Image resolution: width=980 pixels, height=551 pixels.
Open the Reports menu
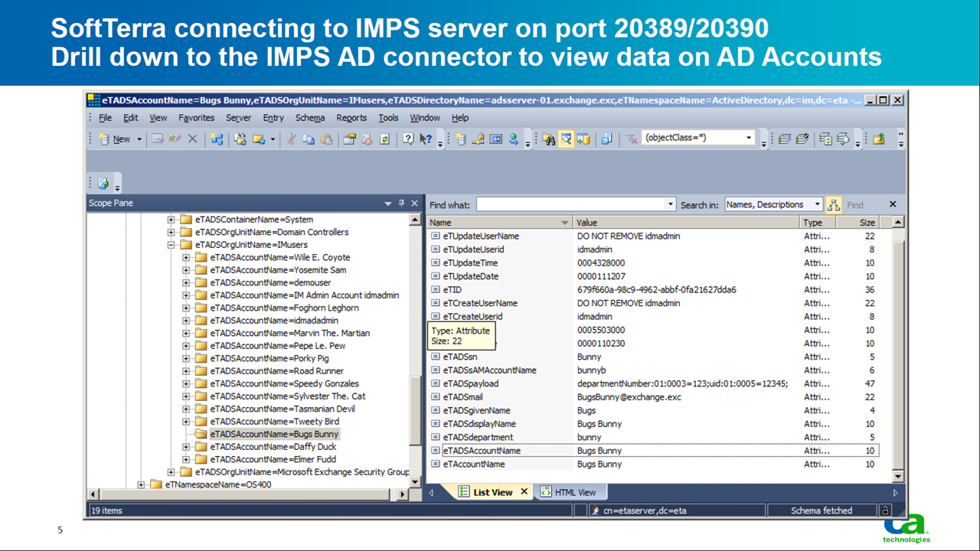[351, 118]
